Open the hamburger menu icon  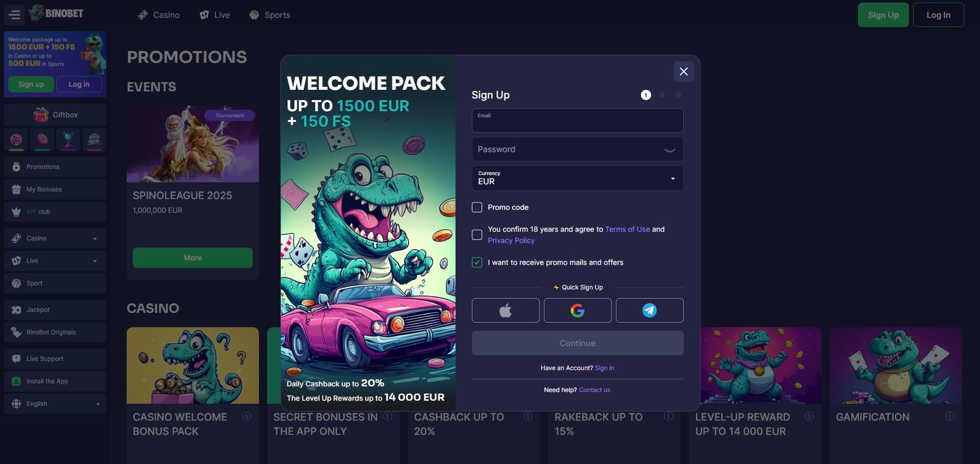[x=15, y=15]
